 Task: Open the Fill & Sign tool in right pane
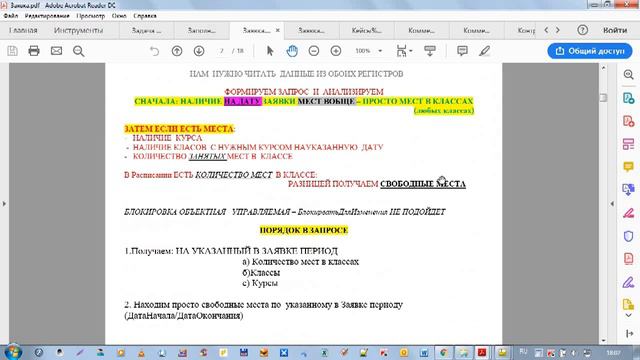(629, 213)
